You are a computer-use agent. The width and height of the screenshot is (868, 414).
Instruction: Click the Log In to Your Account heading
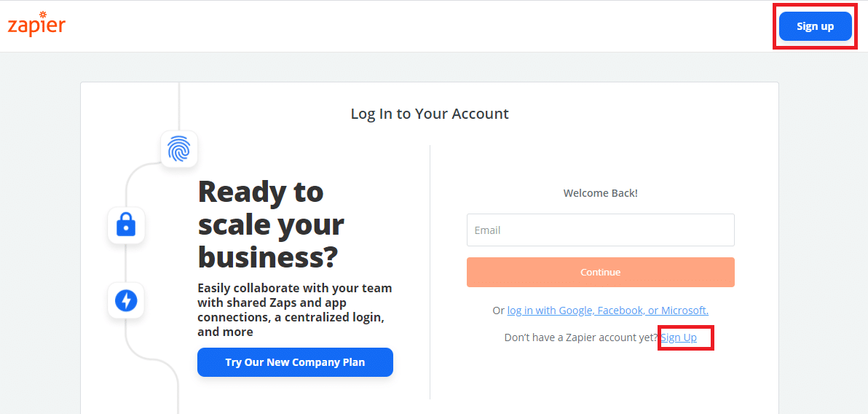point(430,114)
